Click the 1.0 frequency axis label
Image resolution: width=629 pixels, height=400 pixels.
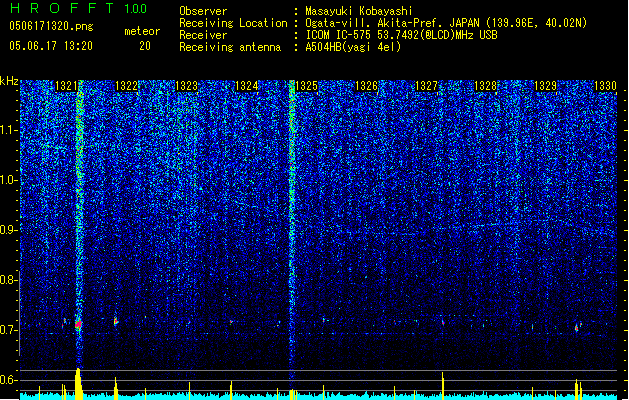[x=8, y=180]
